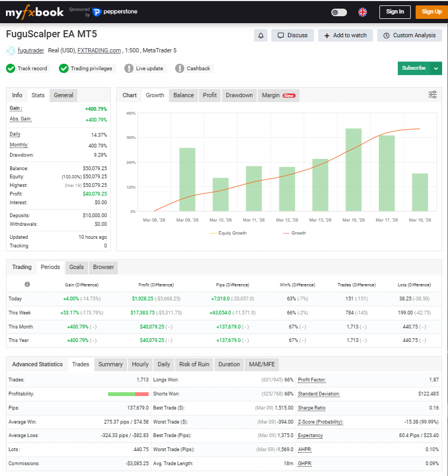Image resolution: width=448 pixels, height=476 pixels.
Task: Select the Margin chart tab
Action: 278,95
